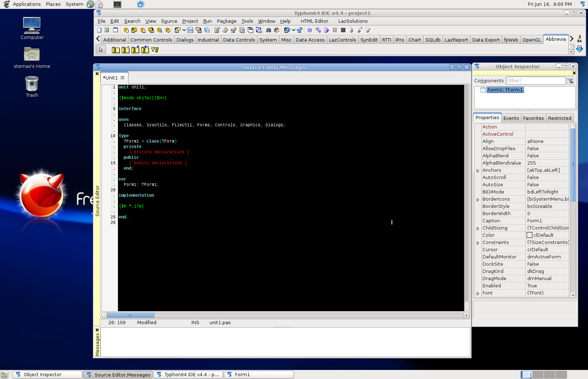Click the editor horizontal scrollbar thumb

coord(130,315)
